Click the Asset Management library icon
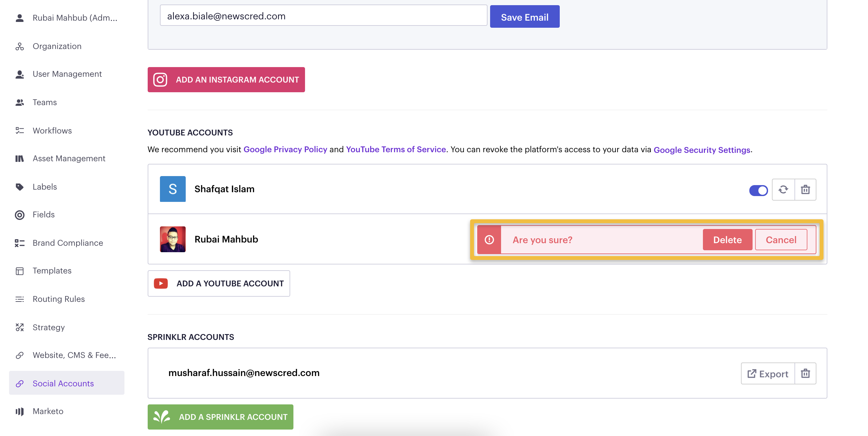This screenshot has width=868, height=436. point(20,158)
